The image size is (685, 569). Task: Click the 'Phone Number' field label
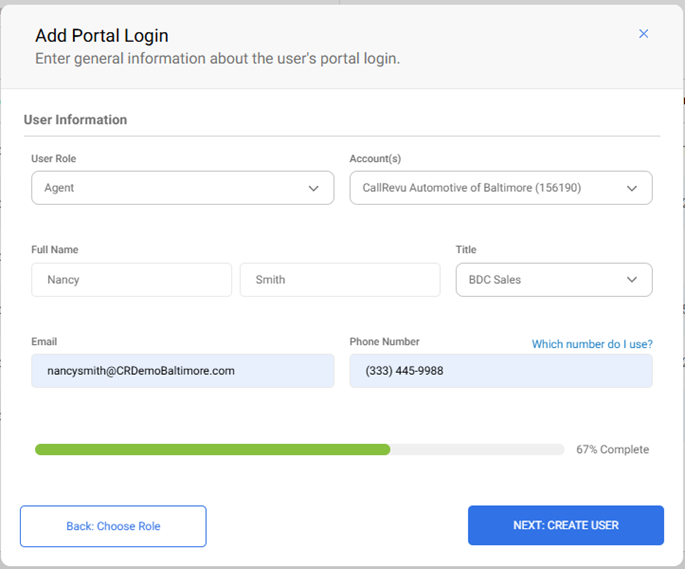(x=384, y=342)
